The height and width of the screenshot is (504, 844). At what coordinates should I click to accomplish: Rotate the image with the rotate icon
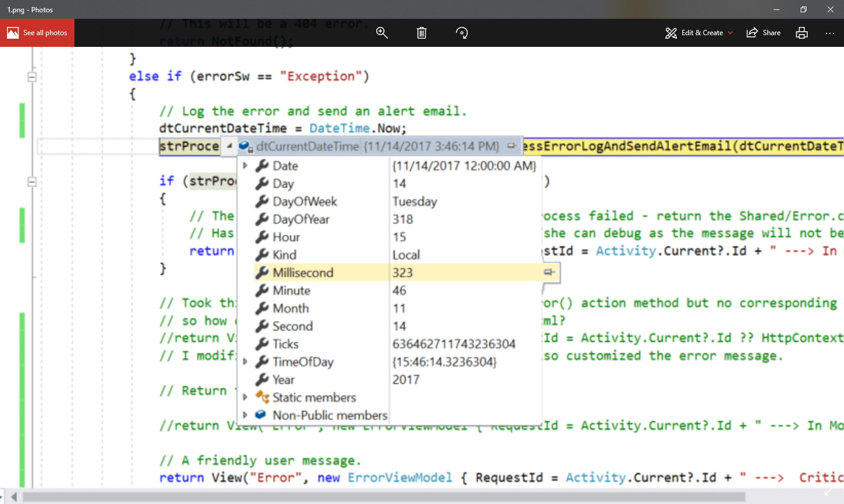[462, 33]
